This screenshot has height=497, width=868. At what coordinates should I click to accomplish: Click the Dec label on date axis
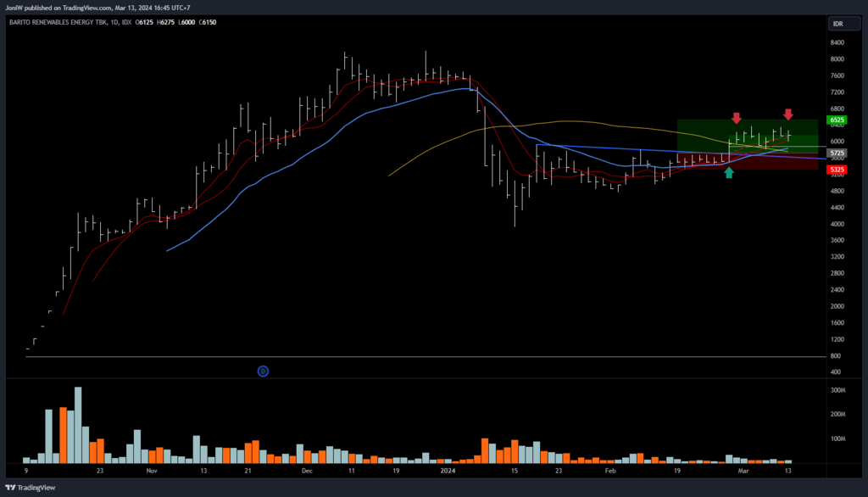tap(306, 469)
